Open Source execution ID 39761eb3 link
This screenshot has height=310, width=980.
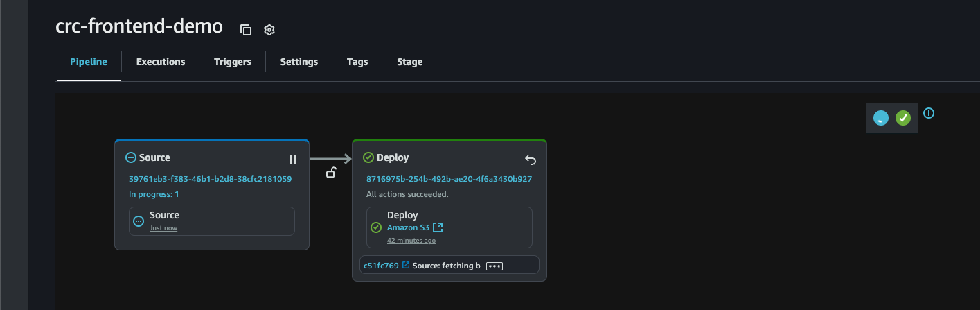click(210, 179)
